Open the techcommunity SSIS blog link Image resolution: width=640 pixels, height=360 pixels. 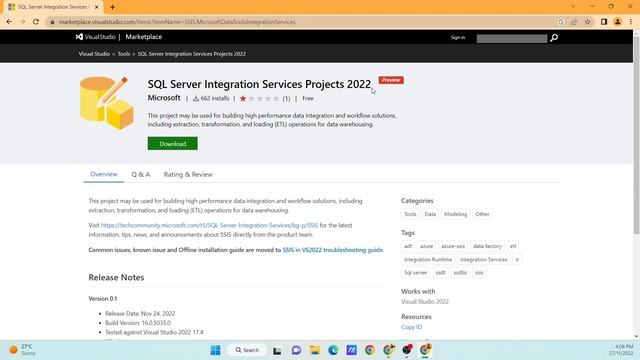pos(209,225)
